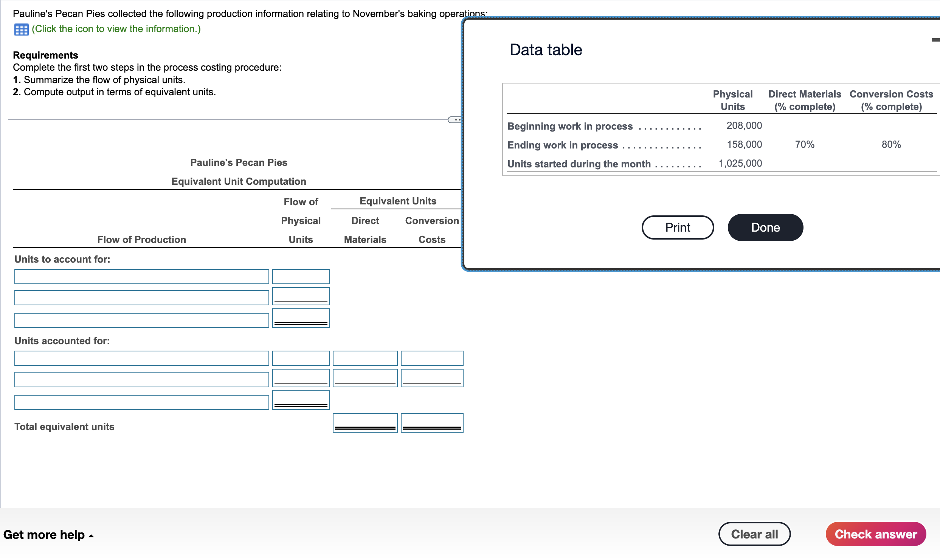Click the Conversion Costs field in first accounted row
Viewport: 940px width, 560px height.
(431, 358)
